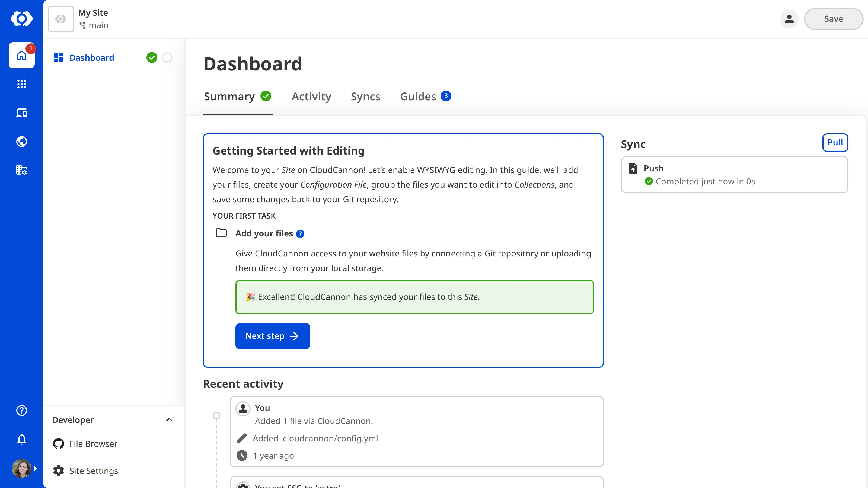The width and height of the screenshot is (868, 488).
Task: Click the GitHub icon by File Browser
Action: pyautogui.click(x=59, y=444)
